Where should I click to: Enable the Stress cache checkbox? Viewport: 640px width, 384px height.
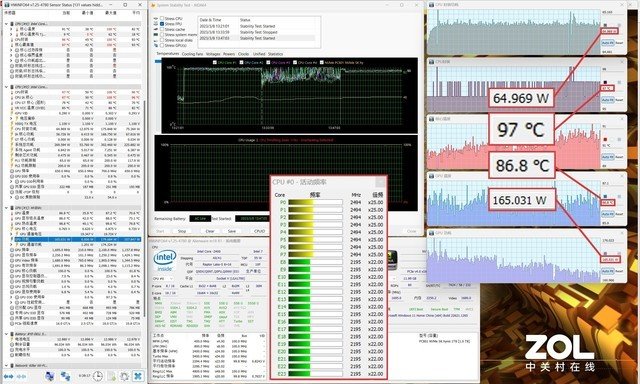pos(162,29)
